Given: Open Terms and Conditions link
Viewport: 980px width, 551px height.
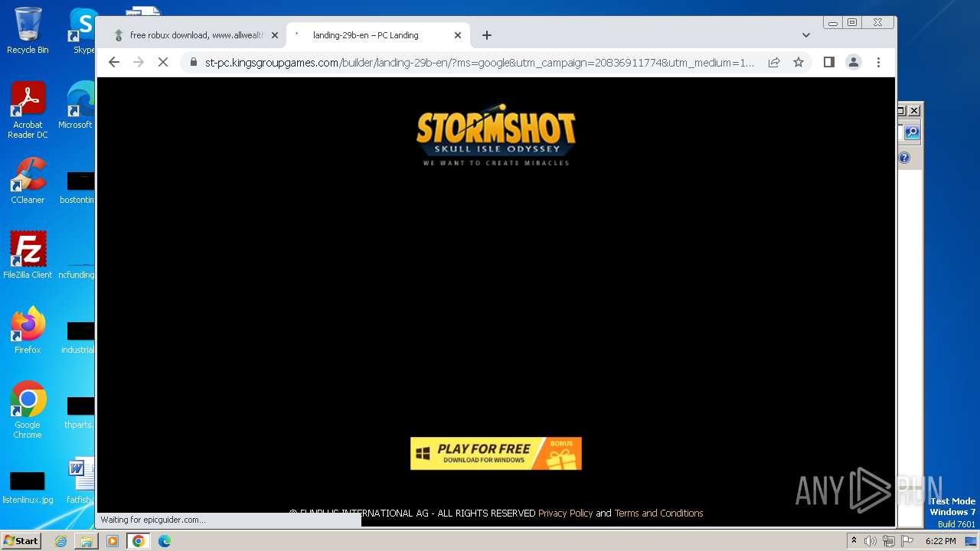Looking at the screenshot, I should coord(658,513).
